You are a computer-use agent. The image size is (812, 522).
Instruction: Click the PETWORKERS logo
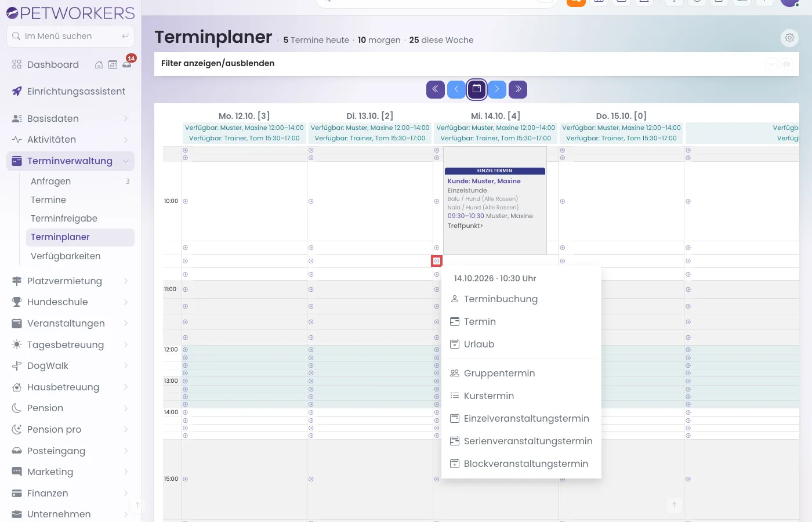point(70,13)
